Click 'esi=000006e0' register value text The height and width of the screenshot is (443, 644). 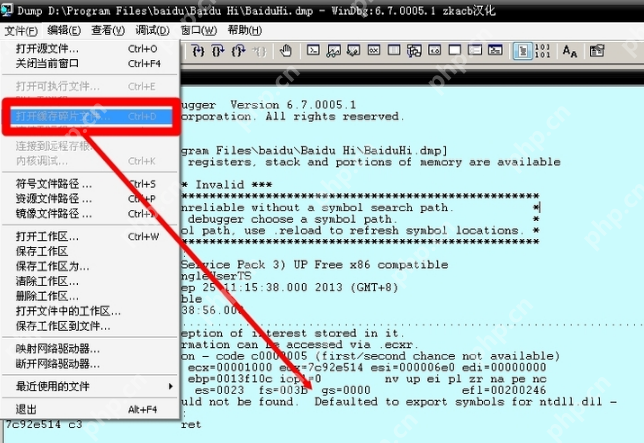pos(412,367)
